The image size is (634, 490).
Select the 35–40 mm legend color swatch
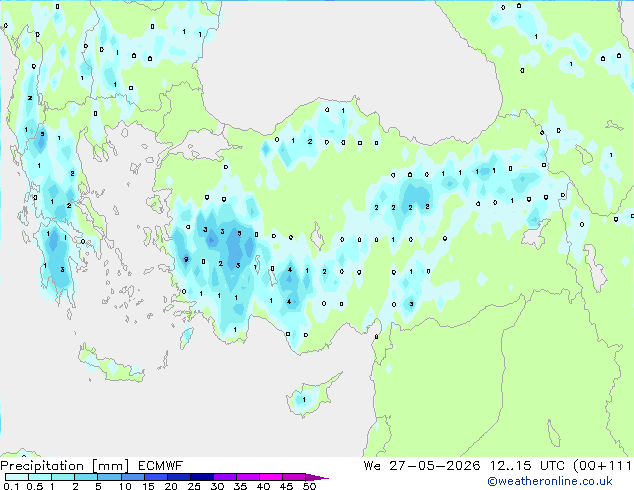pyautogui.click(x=247, y=477)
